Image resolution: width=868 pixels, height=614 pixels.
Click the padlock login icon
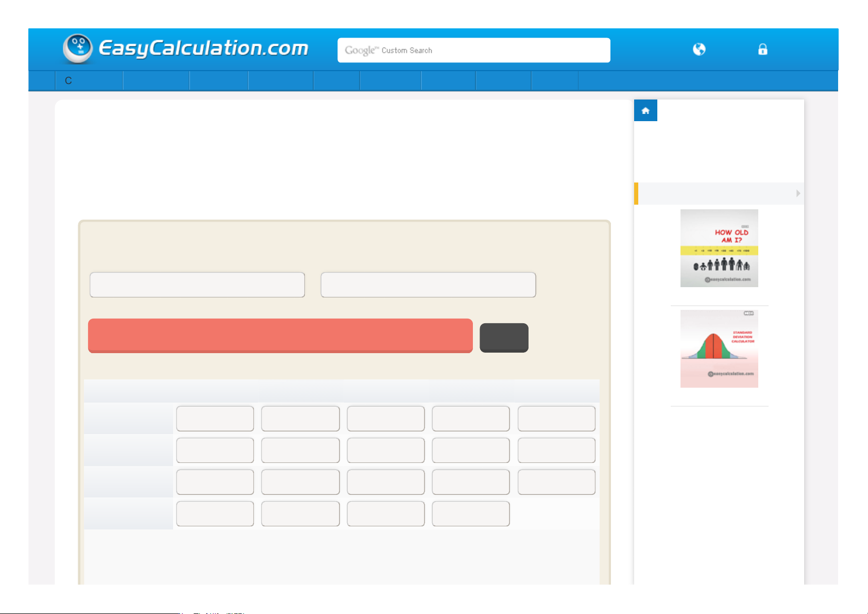pos(762,49)
